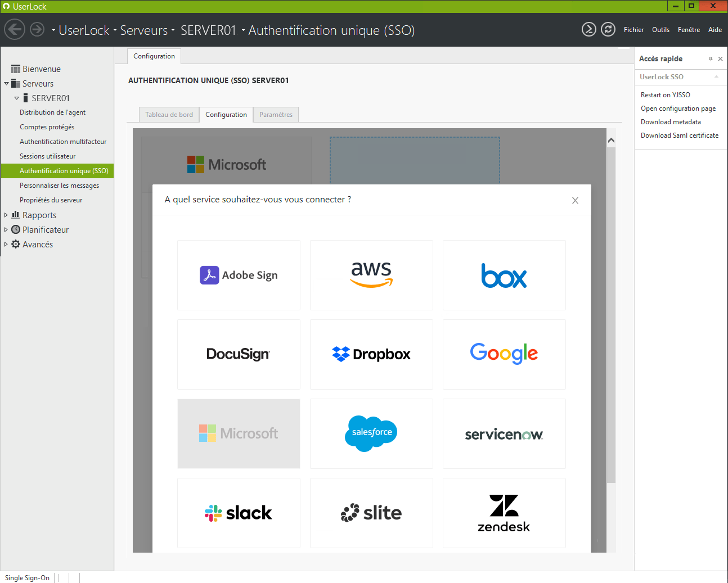Expand the Rapports tree node
Image resolution: width=728 pixels, height=583 pixels.
(x=6, y=215)
